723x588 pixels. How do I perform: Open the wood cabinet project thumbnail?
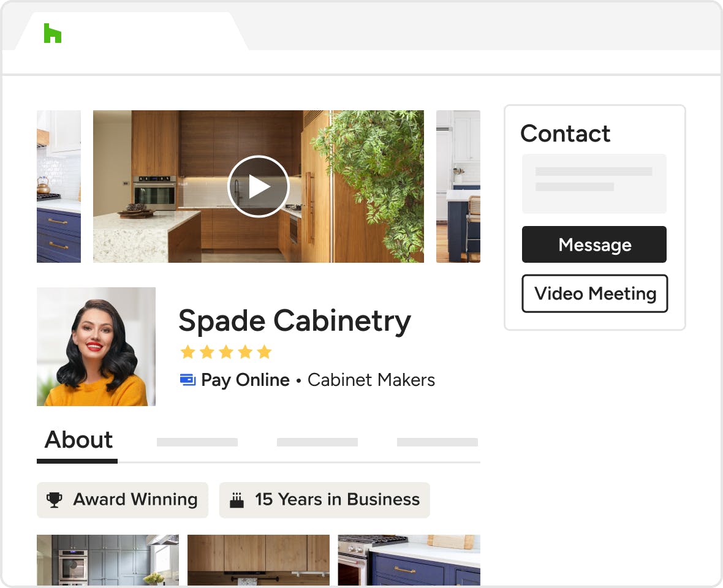pyautogui.click(x=258, y=560)
